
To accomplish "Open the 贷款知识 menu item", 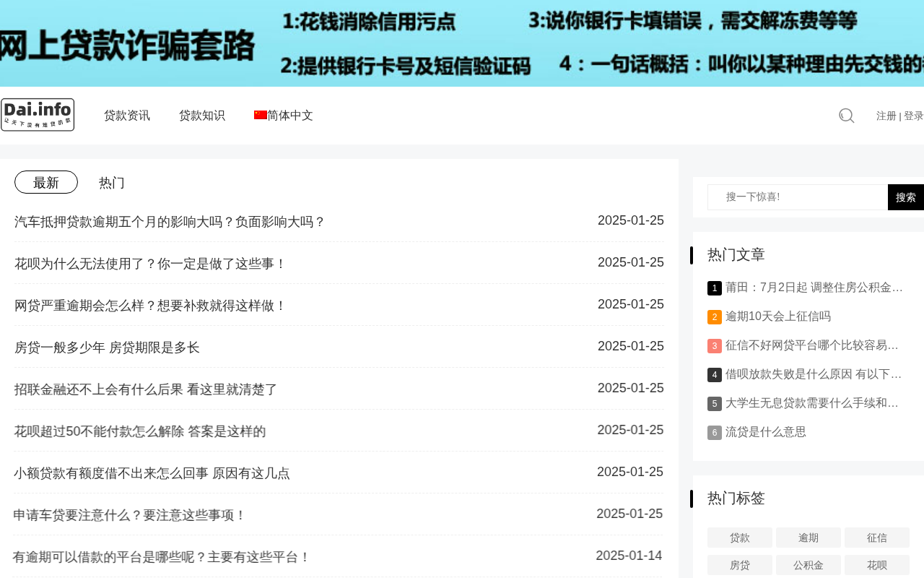I will click(x=202, y=116).
